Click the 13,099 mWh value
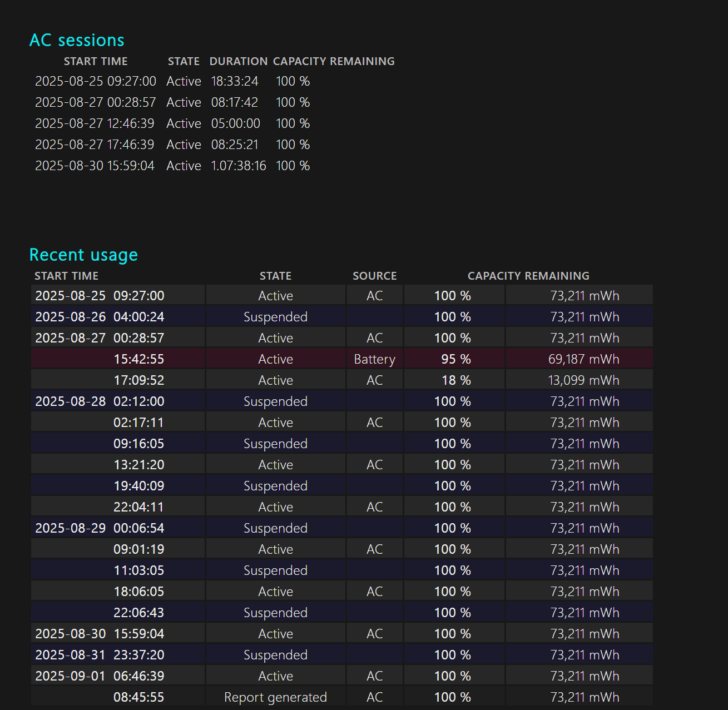The height and width of the screenshot is (710, 728). [583, 380]
